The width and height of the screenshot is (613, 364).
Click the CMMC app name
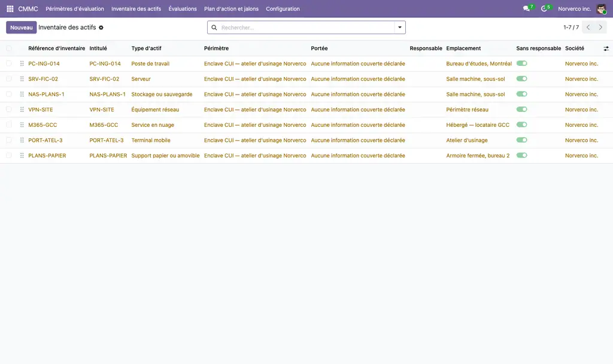(28, 8)
